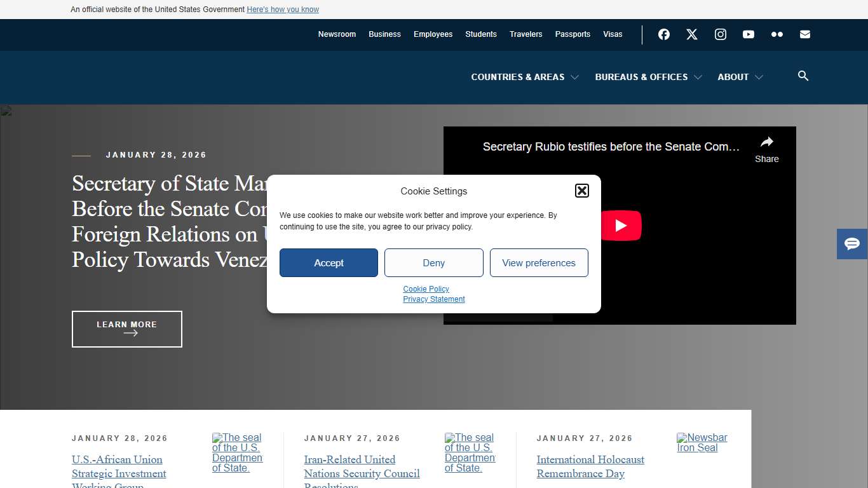Close the Cookie Settings dialog
Viewport: 868px width, 488px height.
[581, 190]
